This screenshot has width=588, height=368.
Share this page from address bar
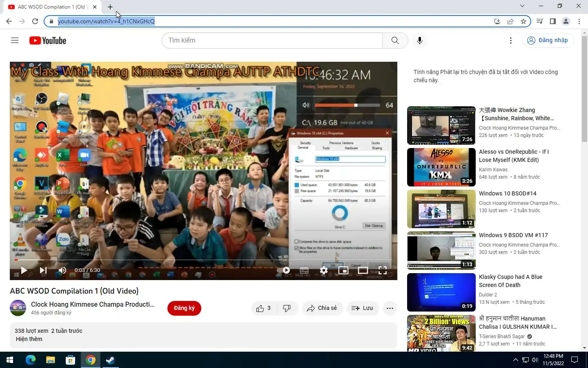510,21
